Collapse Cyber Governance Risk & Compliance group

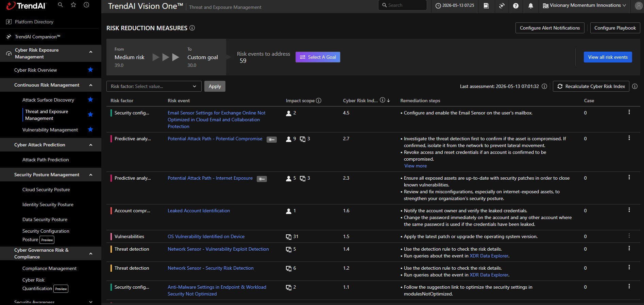[x=91, y=253]
